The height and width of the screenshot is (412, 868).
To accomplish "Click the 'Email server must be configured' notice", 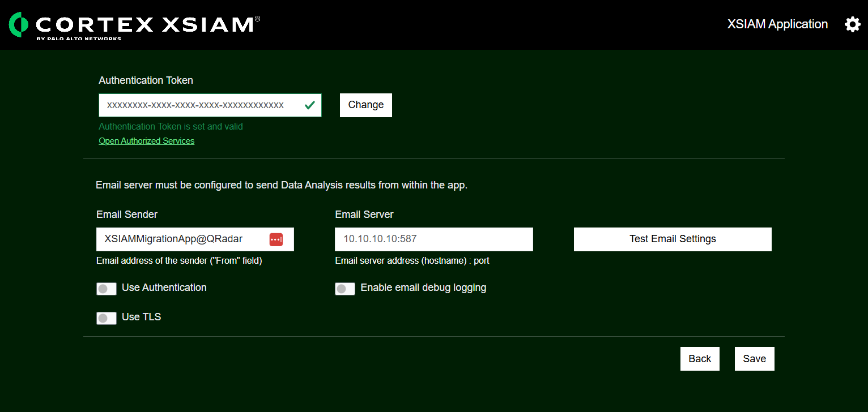I will tap(282, 185).
